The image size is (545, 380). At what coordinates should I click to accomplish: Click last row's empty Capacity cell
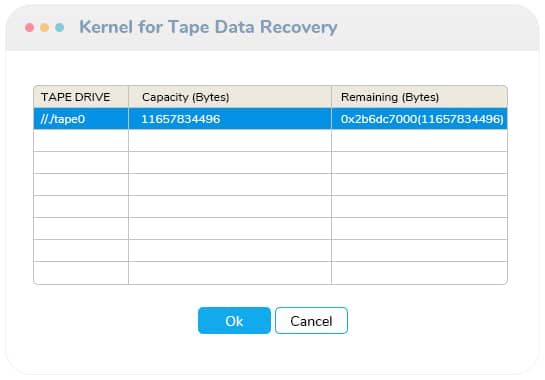230,273
